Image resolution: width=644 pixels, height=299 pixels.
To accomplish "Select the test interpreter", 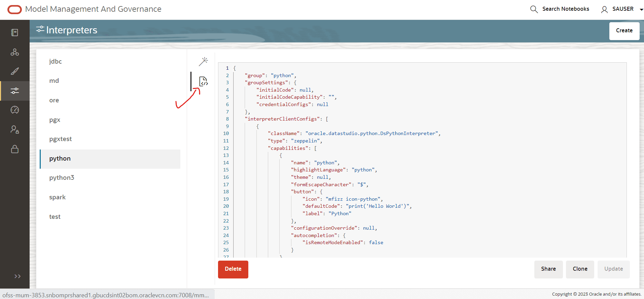I will coord(110,217).
